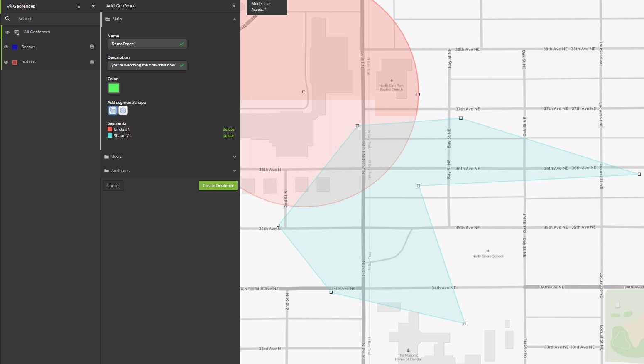Screen dimensions: 644x364
Task: Select the Dahoos geofence entry
Action: pyautogui.click(x=28, y=47)
